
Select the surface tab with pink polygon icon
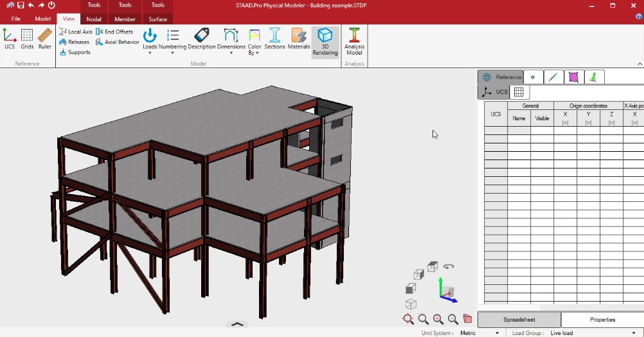coord(573,77)
